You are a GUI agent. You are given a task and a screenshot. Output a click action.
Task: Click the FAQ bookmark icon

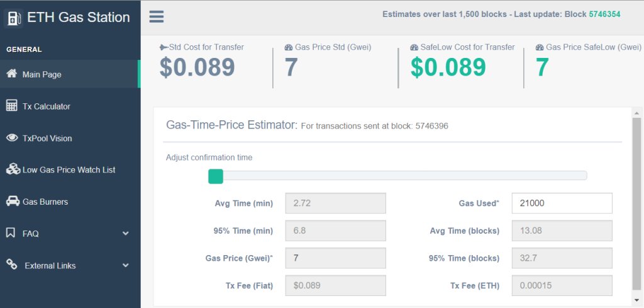tap(11, 233)
